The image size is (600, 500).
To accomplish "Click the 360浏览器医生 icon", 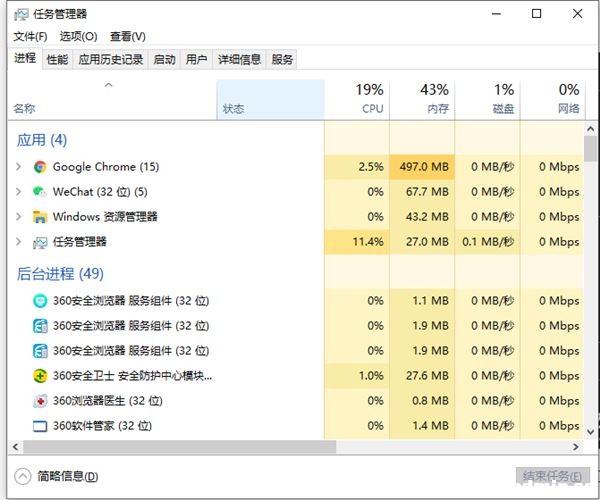I will tap(40, 401).
